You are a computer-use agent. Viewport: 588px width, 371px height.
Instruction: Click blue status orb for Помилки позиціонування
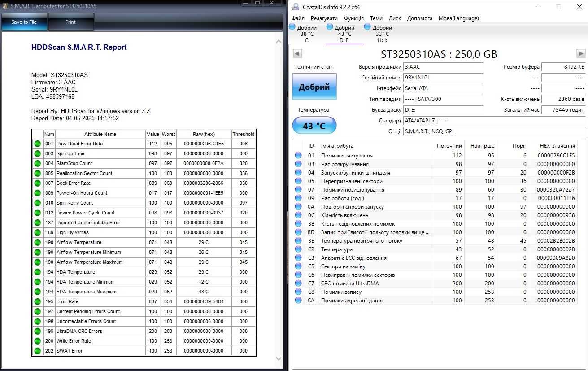tap(298, 189)
